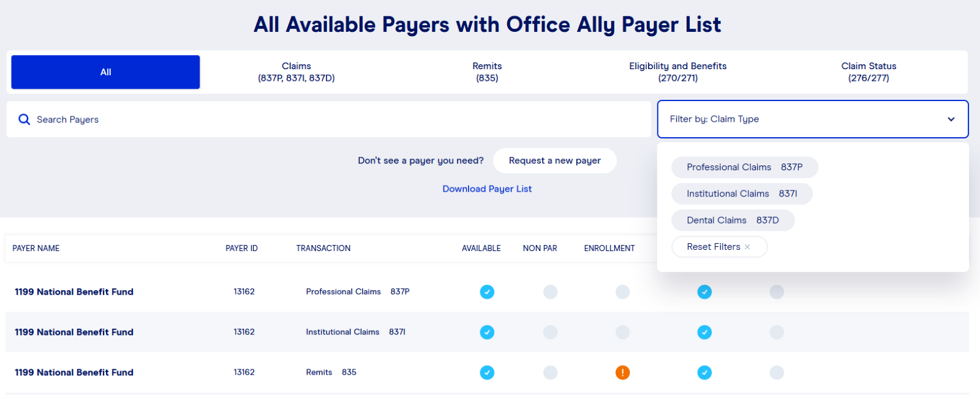Click orange enrollment warning icon in Remits row
980x395 pixels.
point(622,372)
